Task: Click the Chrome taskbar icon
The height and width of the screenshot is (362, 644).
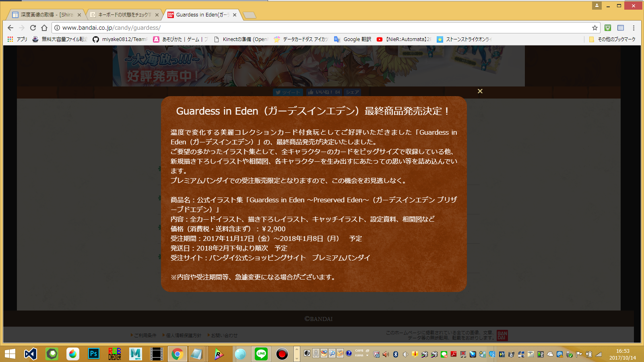Action: (x=177, y=354)
